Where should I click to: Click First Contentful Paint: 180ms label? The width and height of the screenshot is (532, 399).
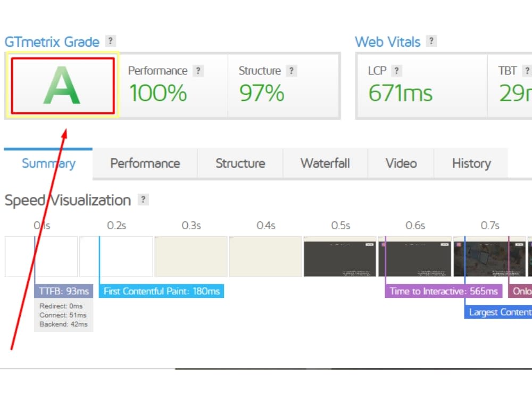pos(162,291)
